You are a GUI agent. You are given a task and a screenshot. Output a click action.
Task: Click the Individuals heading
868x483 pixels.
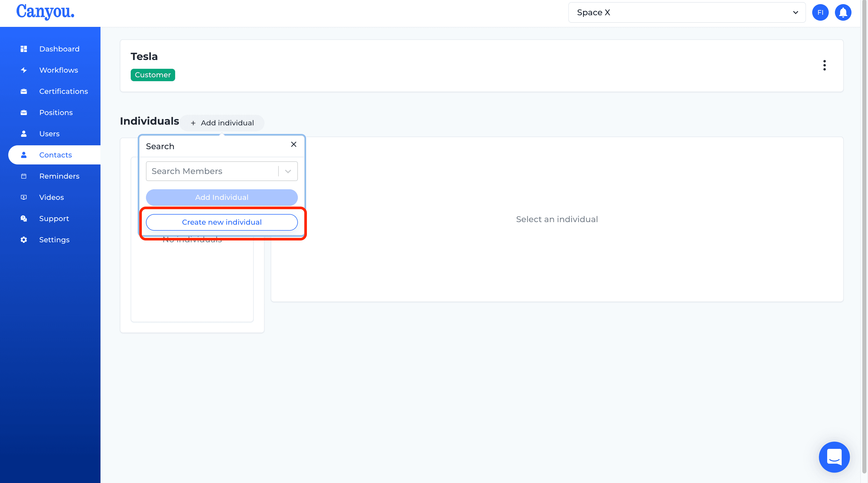tap(149, 121)
